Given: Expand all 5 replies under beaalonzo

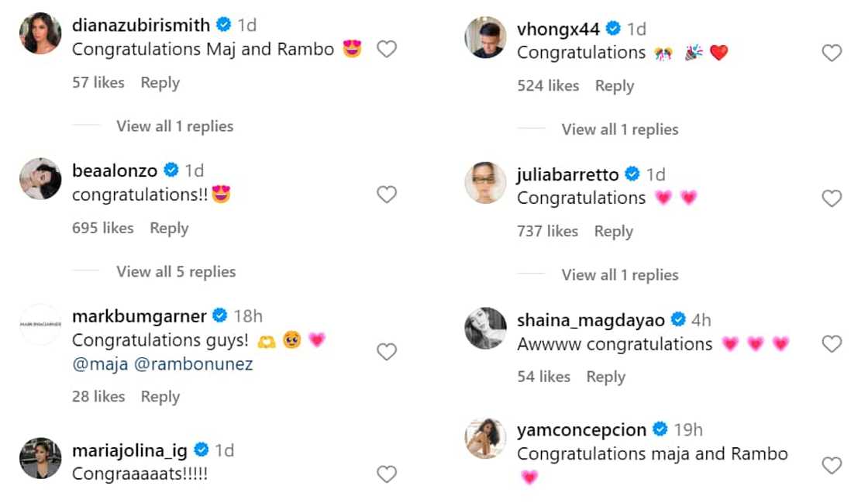Looking at the screenshot, I should coord(176,272).
